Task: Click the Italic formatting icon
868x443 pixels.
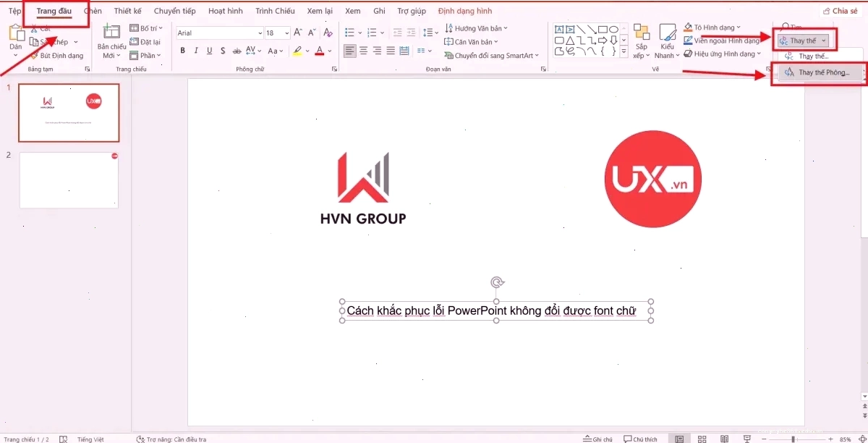Action: 196,51
